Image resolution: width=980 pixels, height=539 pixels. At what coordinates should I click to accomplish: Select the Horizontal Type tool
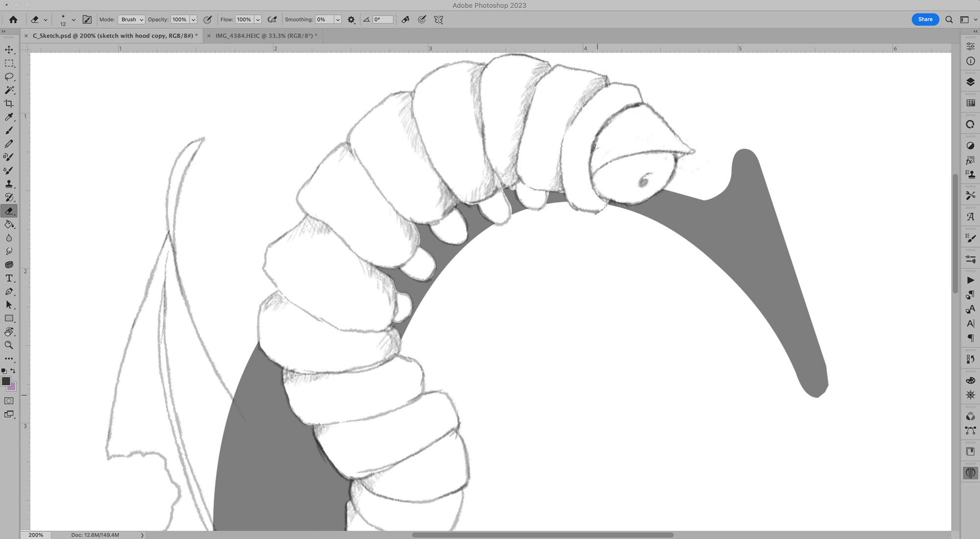(9, 278)
